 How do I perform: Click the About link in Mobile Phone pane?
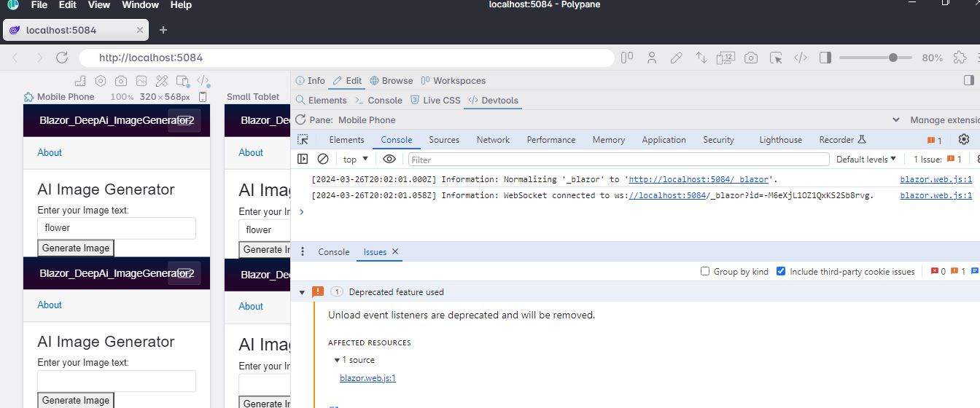click(x=50, y=152)
